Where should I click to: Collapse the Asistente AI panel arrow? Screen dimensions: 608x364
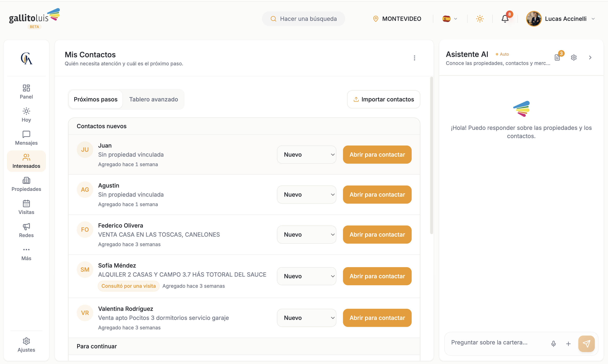click(x=590, y=57)
